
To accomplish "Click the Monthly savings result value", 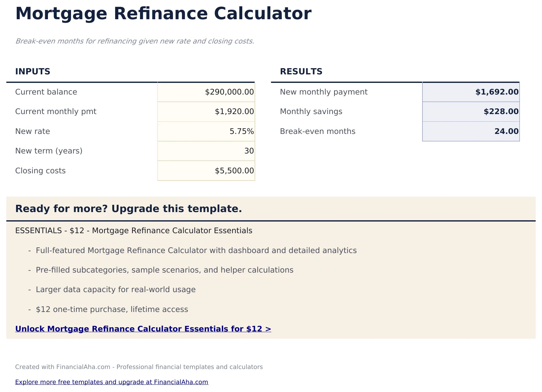I will (x=471, y=112).
